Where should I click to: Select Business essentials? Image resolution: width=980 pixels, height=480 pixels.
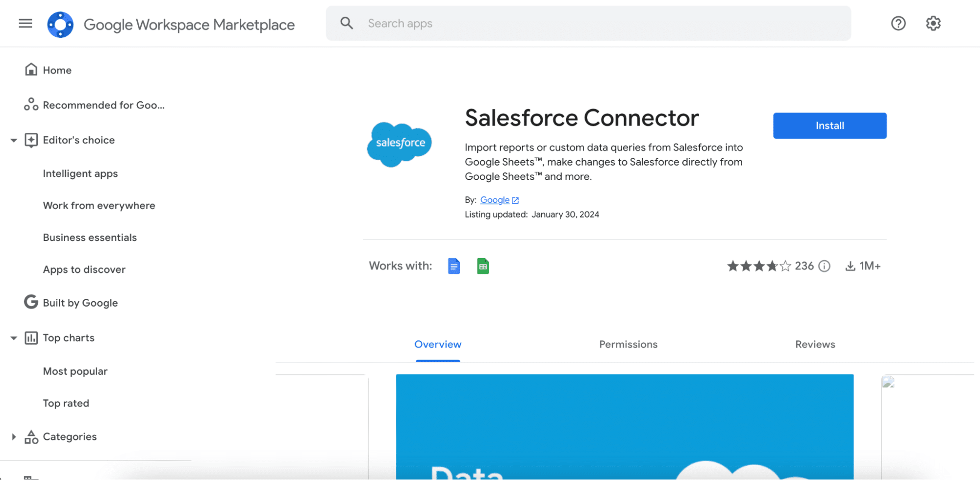[90, 238]
